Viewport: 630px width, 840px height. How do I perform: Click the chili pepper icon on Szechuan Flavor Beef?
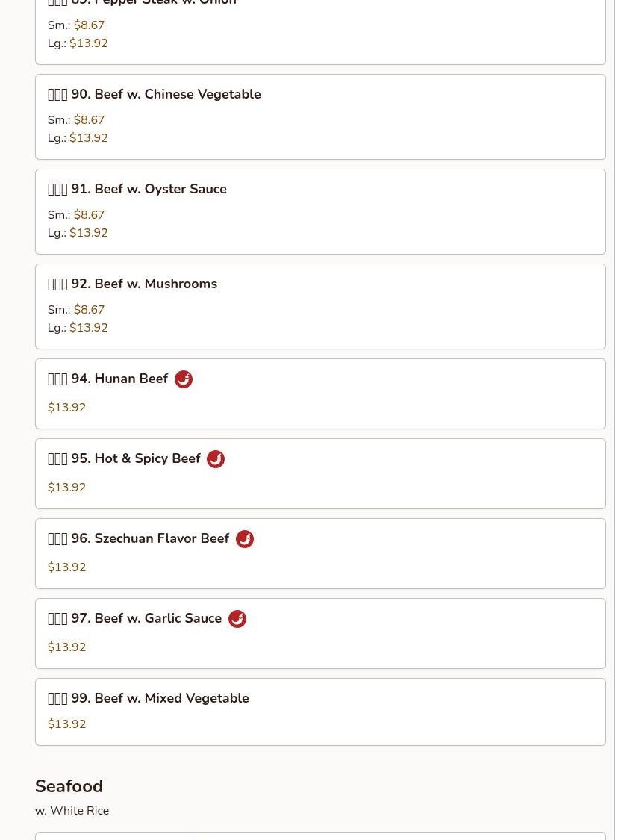tap(244, 539)
